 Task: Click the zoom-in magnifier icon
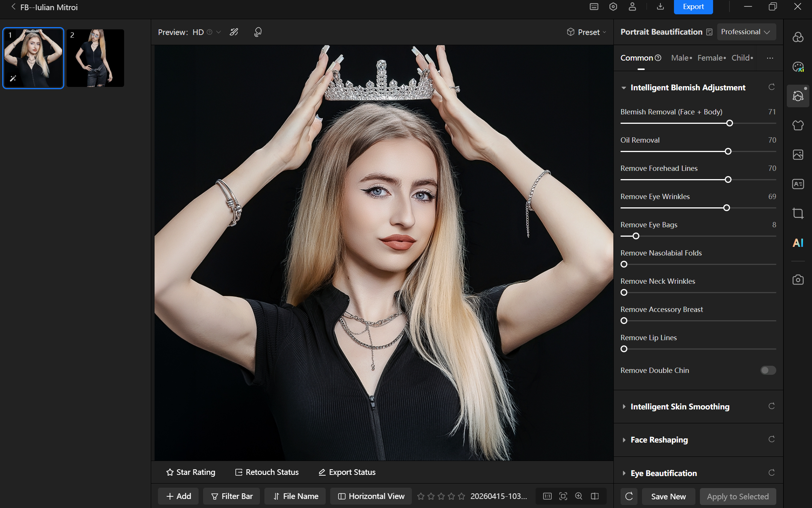(x=579, y=496)
